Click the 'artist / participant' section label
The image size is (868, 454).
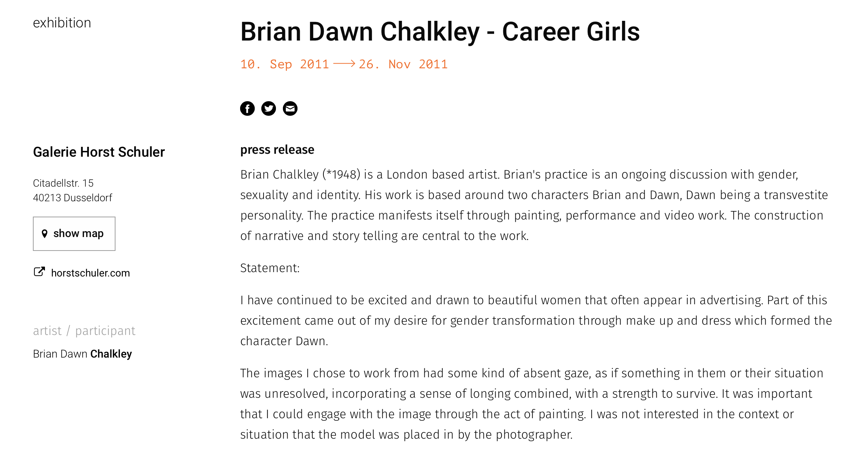(84, 331)
